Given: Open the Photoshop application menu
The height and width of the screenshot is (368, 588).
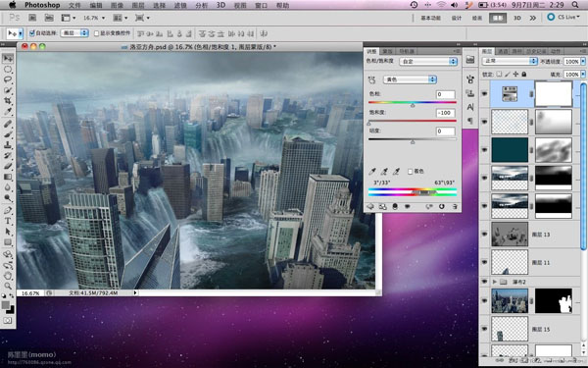Looking at the screenshot, I should tap(42, 5).
